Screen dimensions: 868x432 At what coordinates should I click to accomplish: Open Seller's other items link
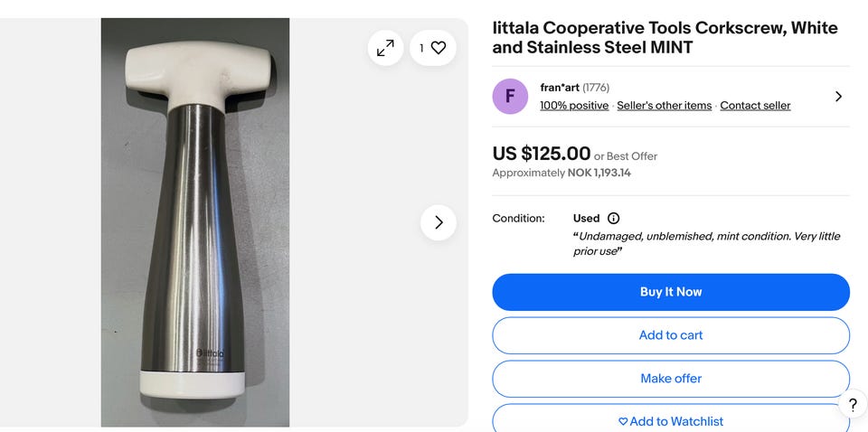[664, 106]
